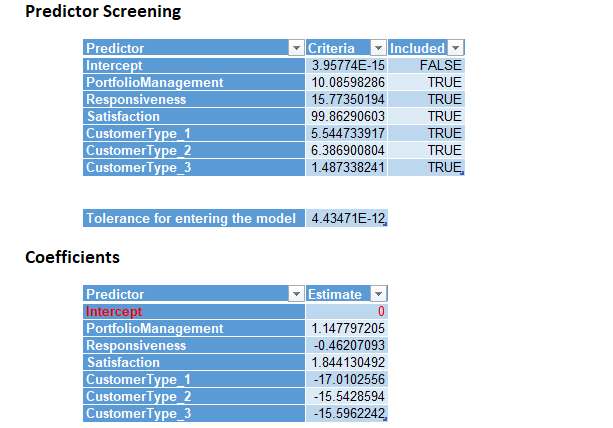Click the TRUE cell for PortfolioManagement

pyautogui.click(x=426, y=82)
